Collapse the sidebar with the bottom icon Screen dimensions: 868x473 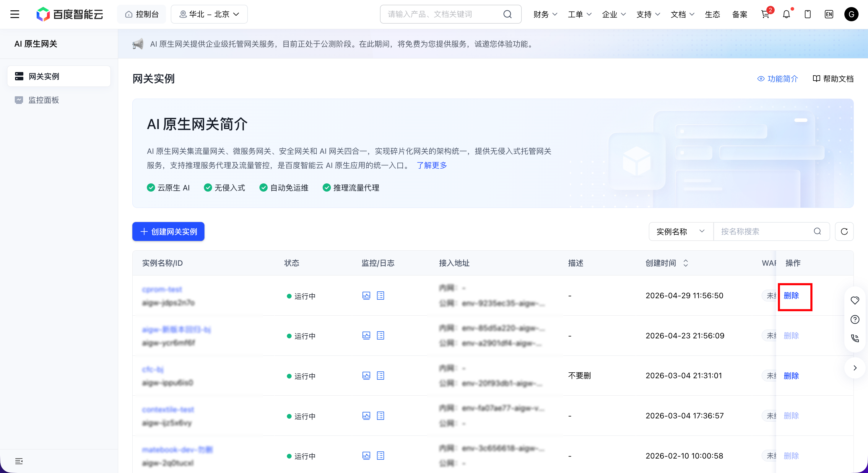pos(19,461)
